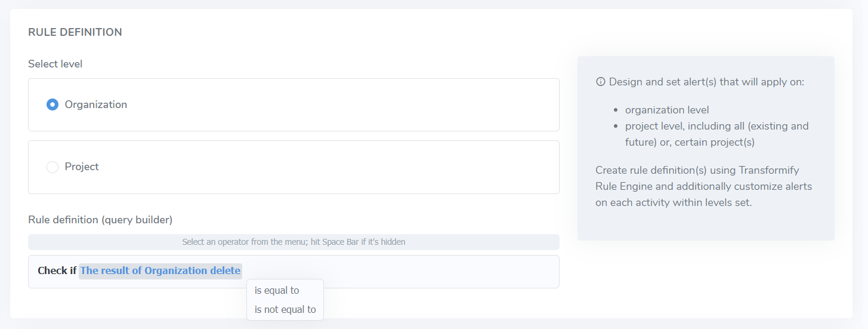Click the Project label text

click(82, 167)
